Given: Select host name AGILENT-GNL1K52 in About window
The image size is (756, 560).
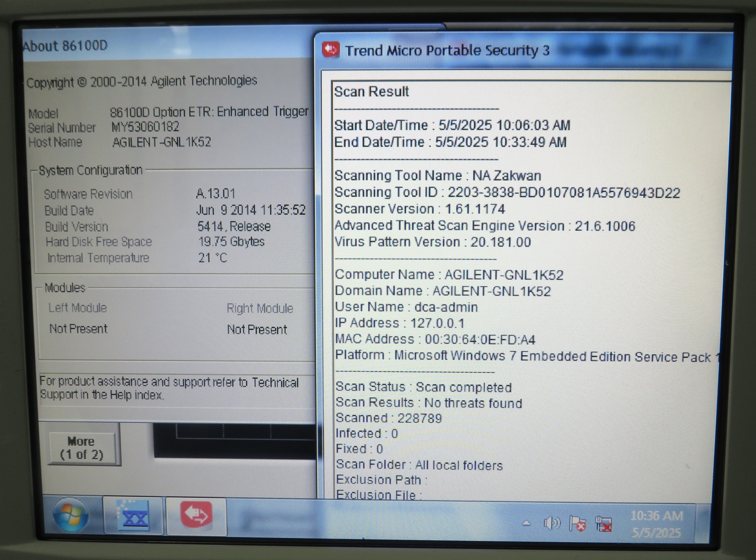Looking at the screenshot, I should tap(162, 142).
